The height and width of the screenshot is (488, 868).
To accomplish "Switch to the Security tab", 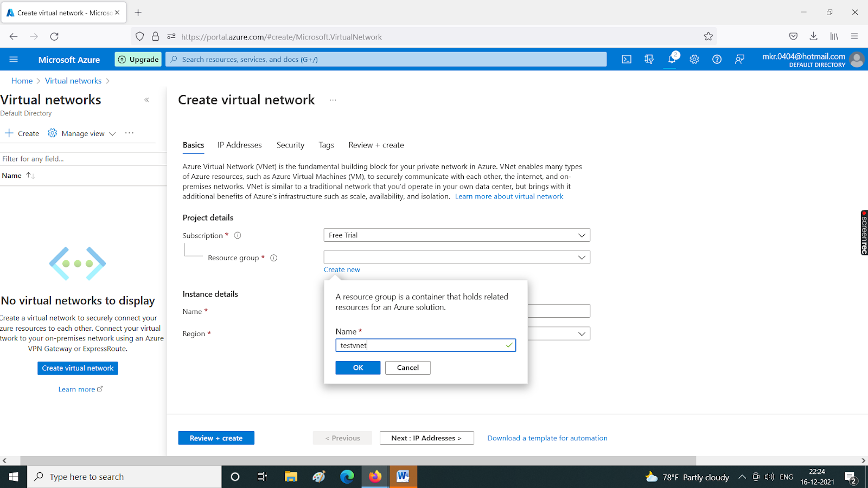I will pos(290,145).
